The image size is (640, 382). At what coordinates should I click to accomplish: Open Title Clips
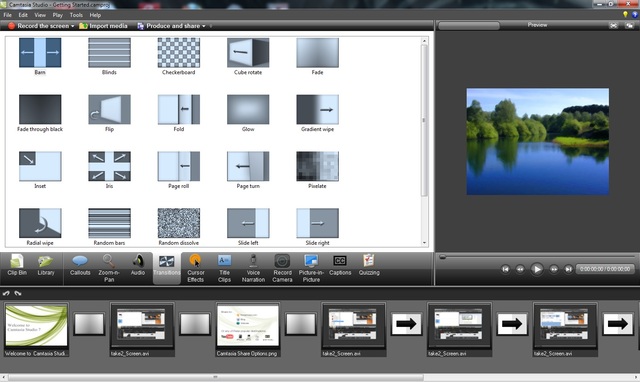click(224, 268)
